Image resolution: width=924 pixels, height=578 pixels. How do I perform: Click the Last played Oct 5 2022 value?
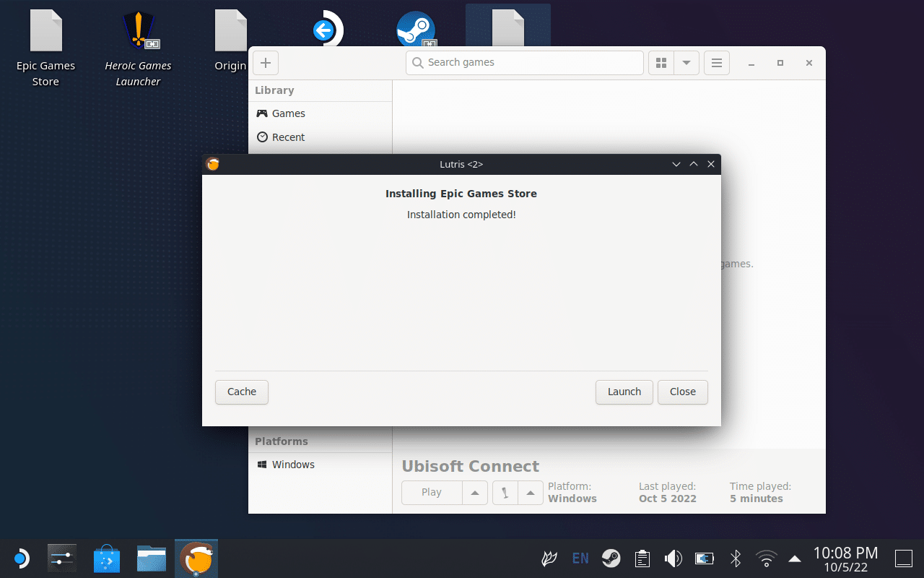(668, 499)
